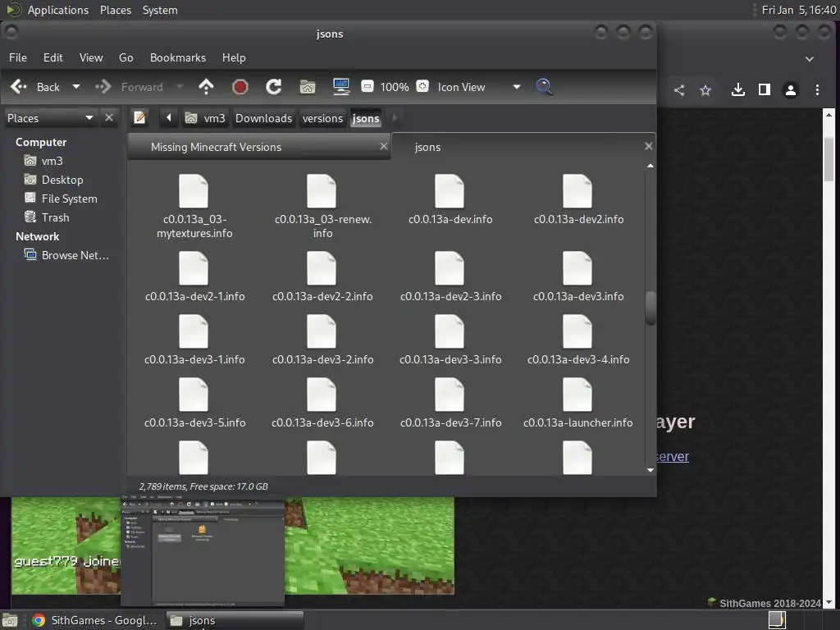Click Chrome's share icon in browser window

click(x=678, y=90)
